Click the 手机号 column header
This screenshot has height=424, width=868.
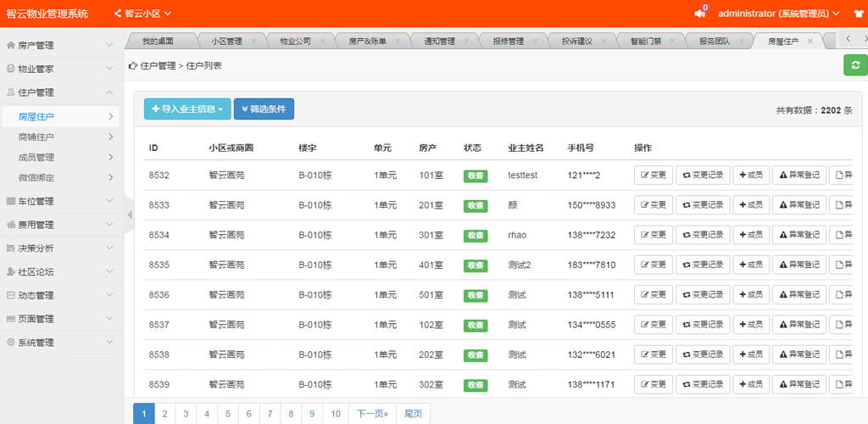581,148
